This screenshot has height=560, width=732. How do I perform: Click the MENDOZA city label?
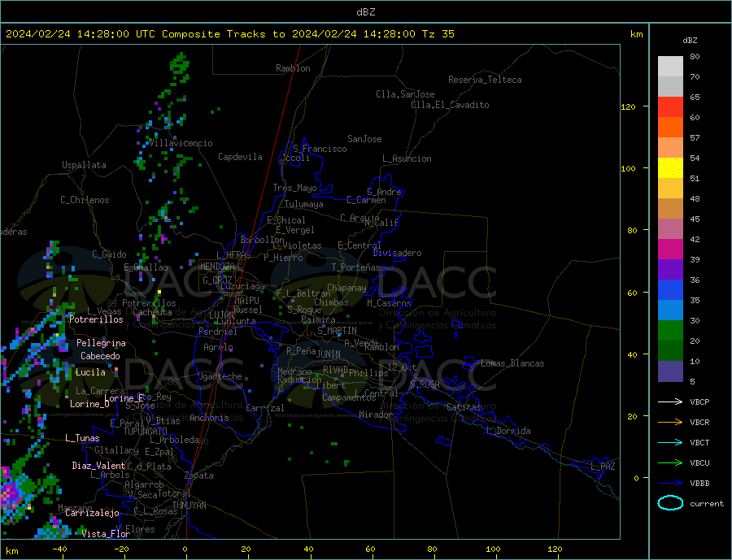[x=217, y=267]
